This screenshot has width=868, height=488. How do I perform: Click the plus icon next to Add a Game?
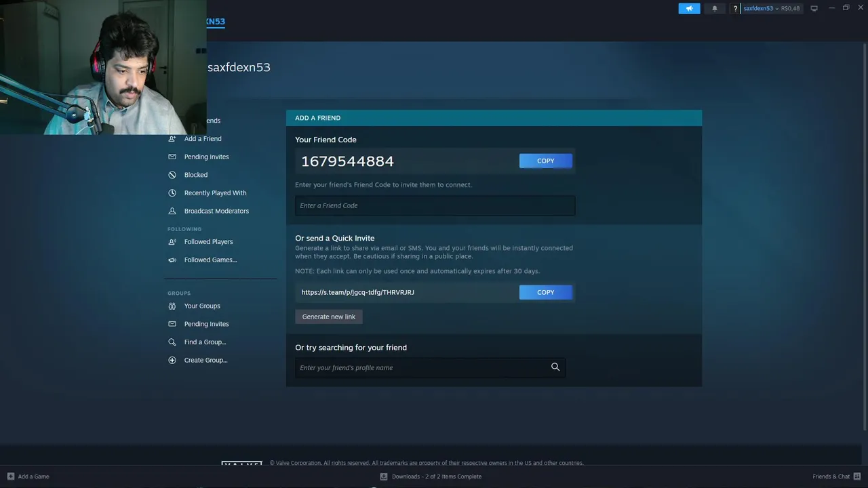10,476
